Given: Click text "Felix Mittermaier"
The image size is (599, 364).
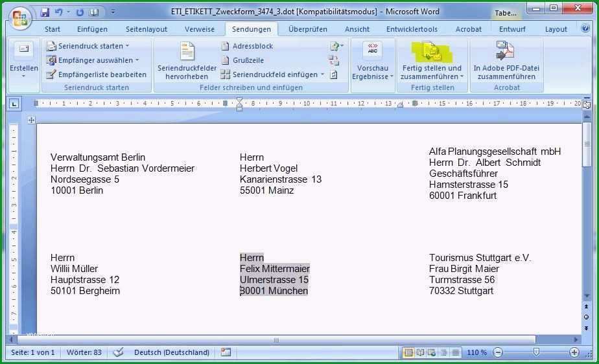Looking at the screenshot, I should point(275,269).
